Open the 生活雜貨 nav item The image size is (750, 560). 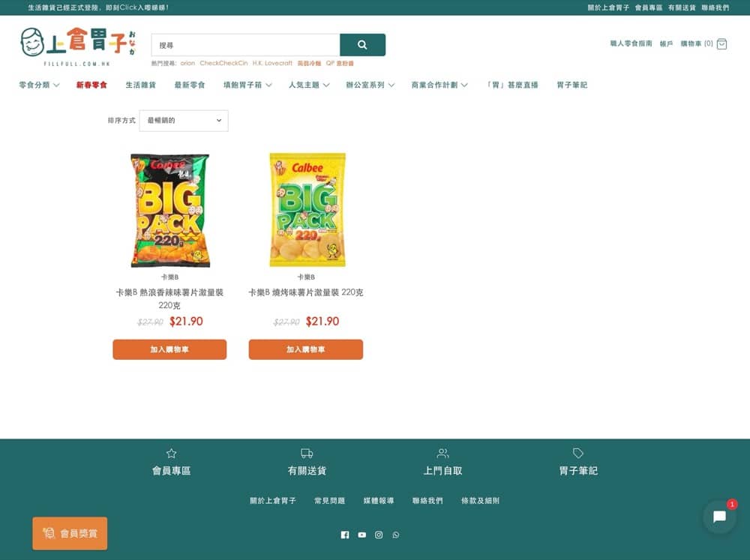[141, 85]
